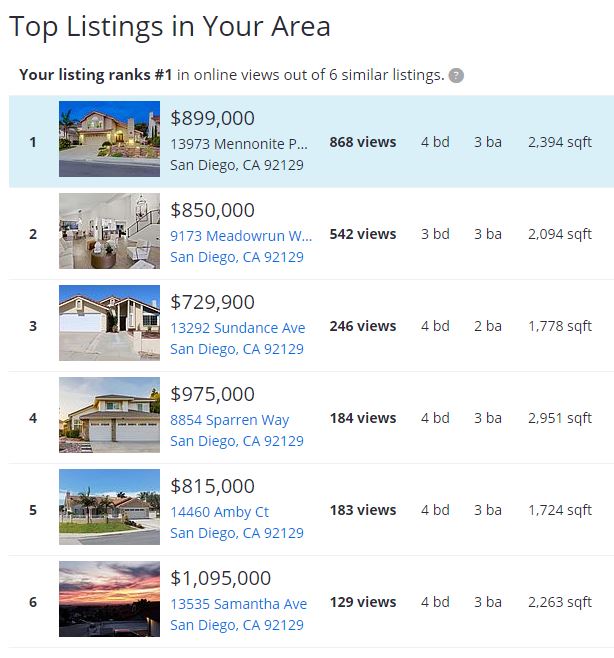Image resolution: width=614 pixels, height=658 pixels.
Task: Click the sunset photo of $1,095,000 listing
Action: click(110, 599)
